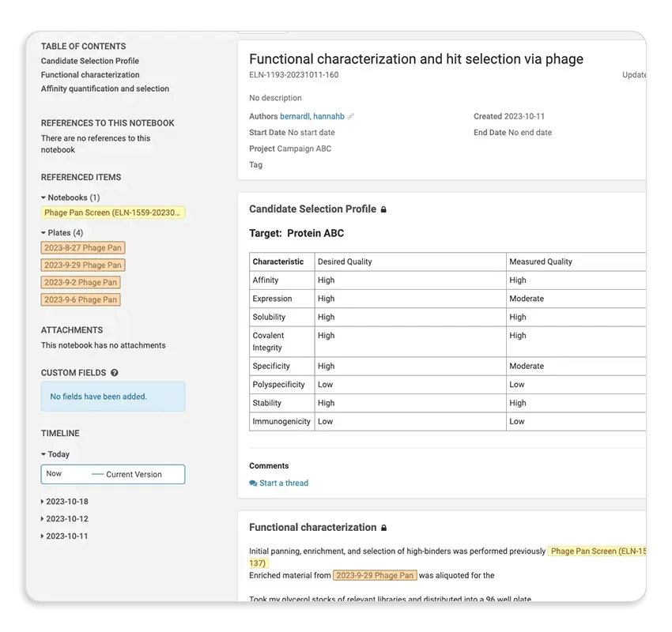Click the speech bubble icon in Comments
Image resolution: width=672 pixels, height=632 pixels.
(x=253, y=483)
